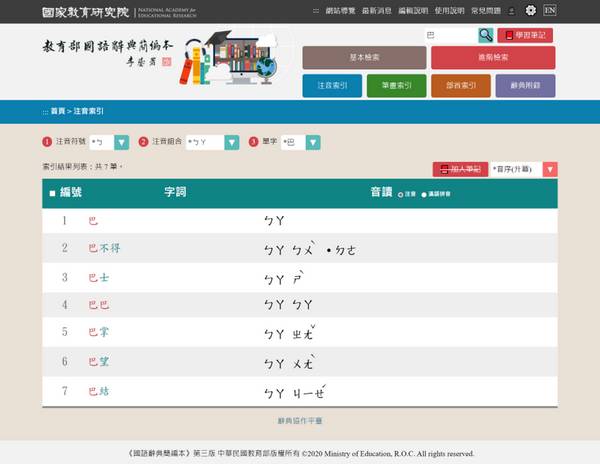Select the 注音 radio option
The image size is (600, 464).
(400, 195)
